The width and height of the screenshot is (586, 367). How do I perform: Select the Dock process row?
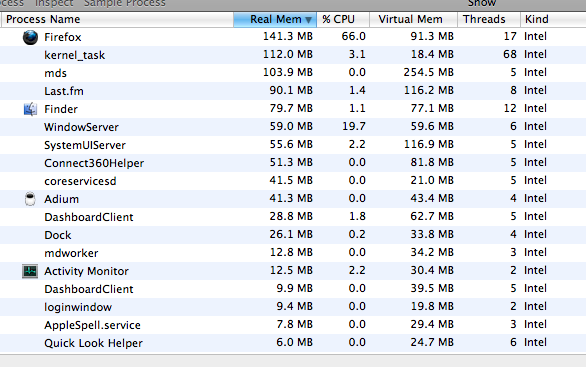coord(293,235)
